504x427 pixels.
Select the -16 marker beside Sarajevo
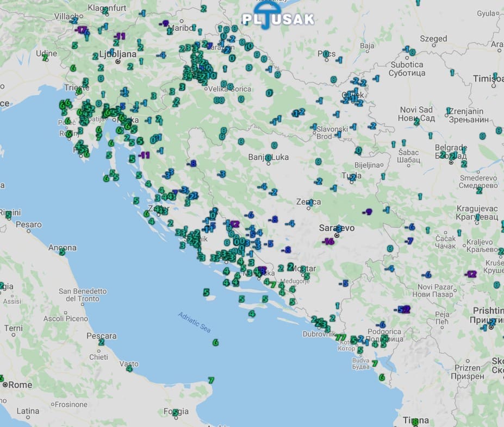point(328,241)
